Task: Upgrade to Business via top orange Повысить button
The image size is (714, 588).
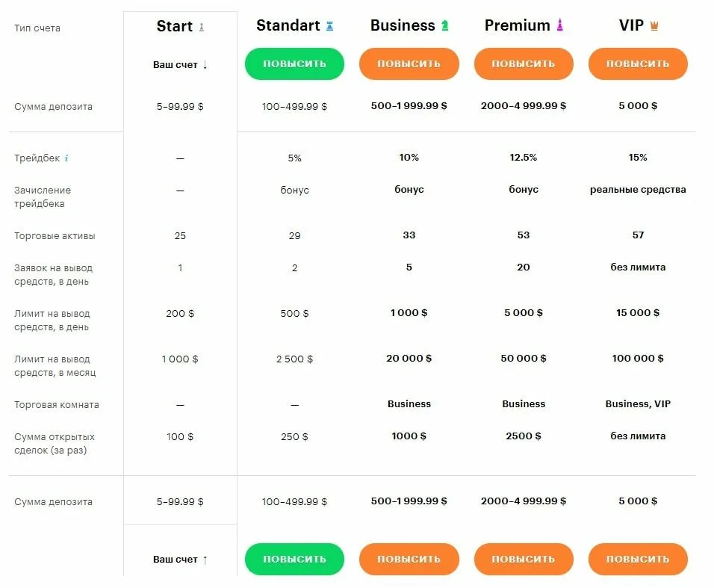Action: [x=409, y=64]
